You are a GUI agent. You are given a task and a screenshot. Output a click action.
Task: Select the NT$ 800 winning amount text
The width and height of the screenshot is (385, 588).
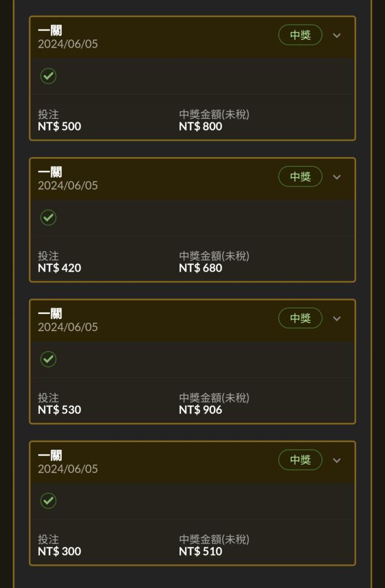(x=200, y=126)
